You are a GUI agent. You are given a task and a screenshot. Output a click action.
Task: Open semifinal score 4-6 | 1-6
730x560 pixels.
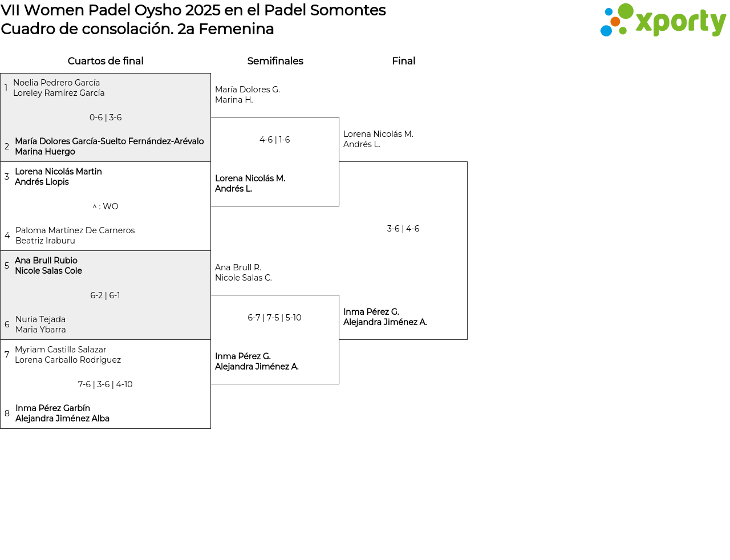[275, 140]
